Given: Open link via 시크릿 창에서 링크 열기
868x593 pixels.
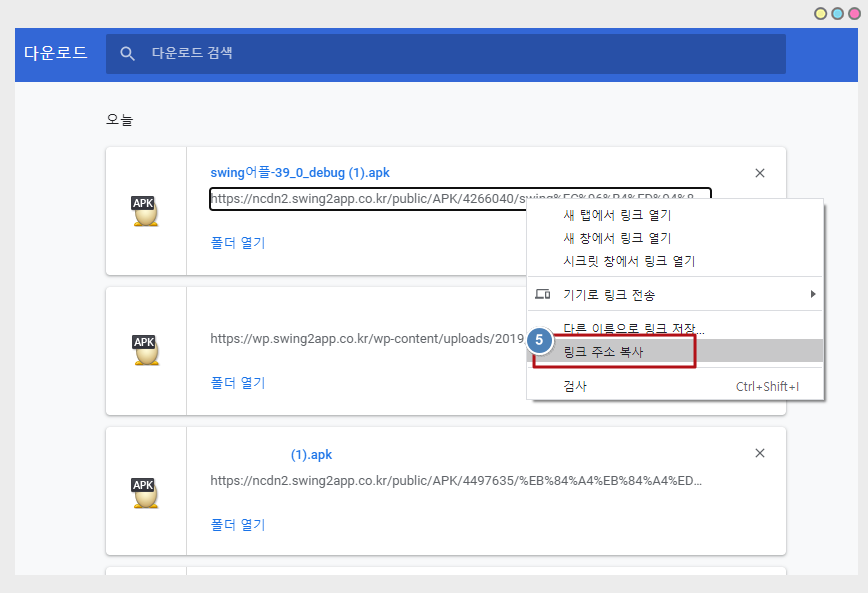Looking at the screenshot, I should click(x=629, y=261).
